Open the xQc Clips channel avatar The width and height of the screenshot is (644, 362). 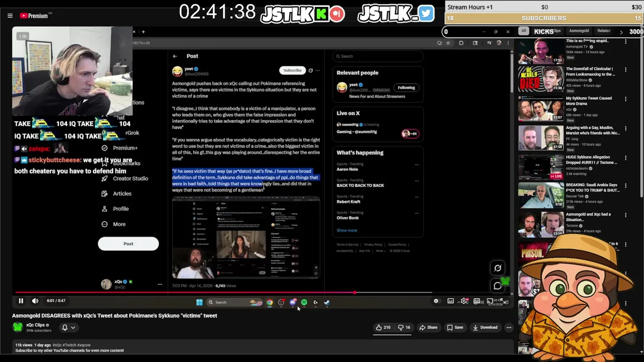click(x=18, y=327)
